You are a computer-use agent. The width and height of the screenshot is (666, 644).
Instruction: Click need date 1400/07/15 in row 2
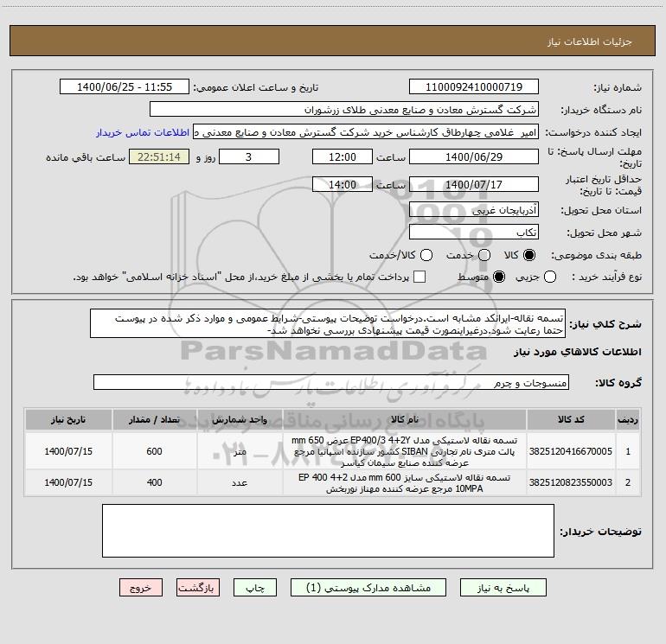tap(68, 482)
